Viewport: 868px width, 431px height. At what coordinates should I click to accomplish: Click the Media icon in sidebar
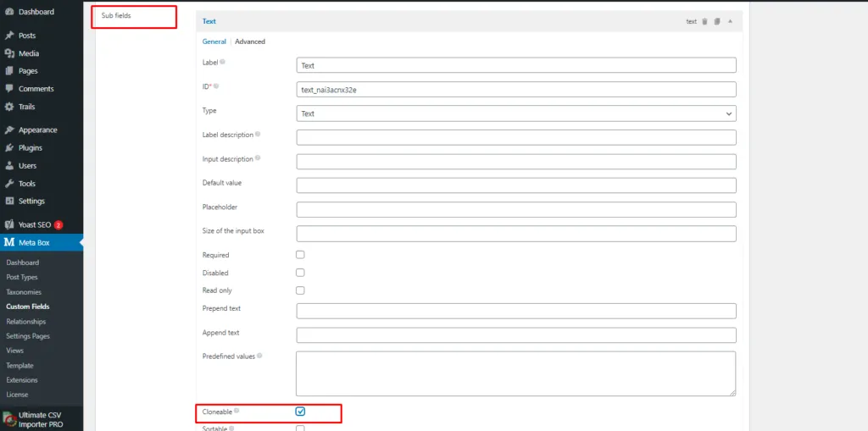click(8, 53)
